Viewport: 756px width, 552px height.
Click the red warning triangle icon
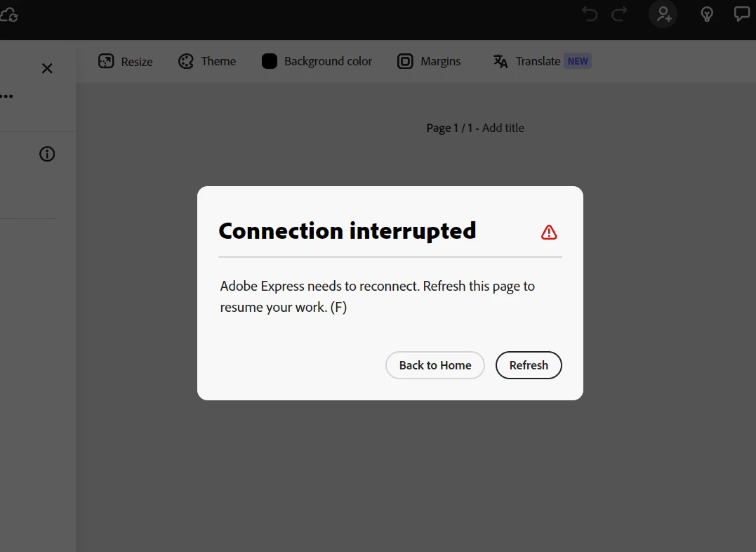coord(549,232)
